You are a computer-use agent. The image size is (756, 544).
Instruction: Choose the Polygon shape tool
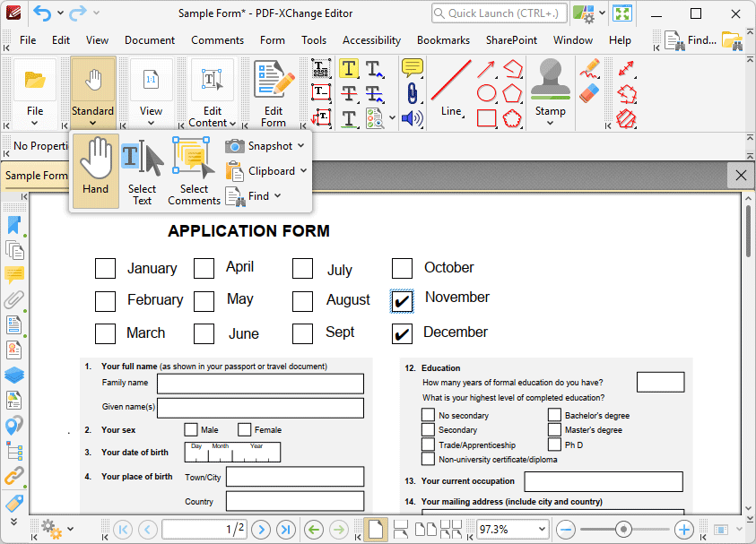click(x=512, y=93)
